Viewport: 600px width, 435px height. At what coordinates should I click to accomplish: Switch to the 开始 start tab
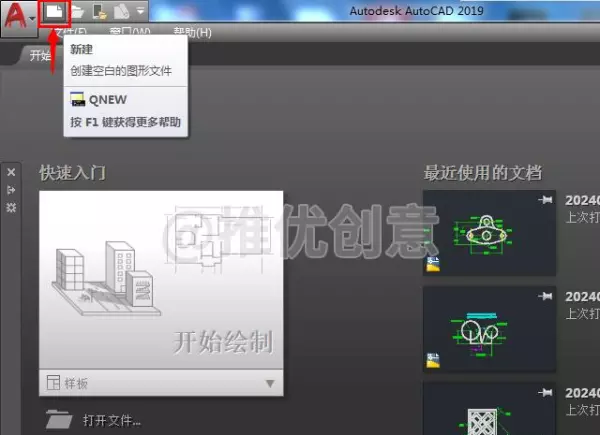[38, 56]
